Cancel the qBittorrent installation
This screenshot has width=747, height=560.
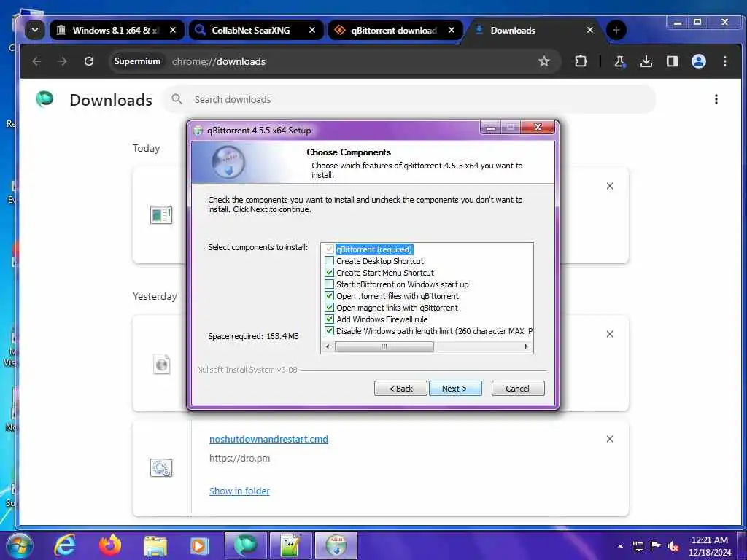point(517,389)
